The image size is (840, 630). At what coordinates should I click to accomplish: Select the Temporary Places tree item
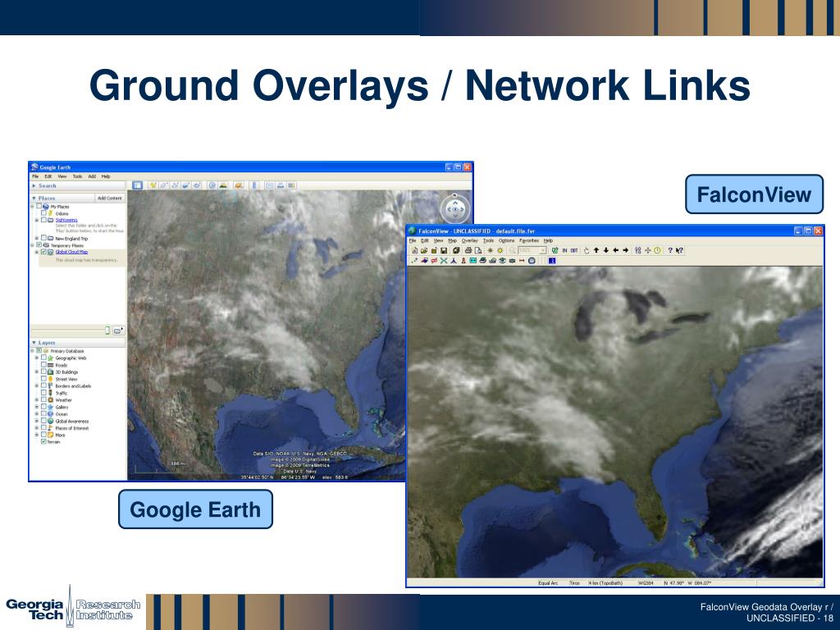(x=67, y=245)
